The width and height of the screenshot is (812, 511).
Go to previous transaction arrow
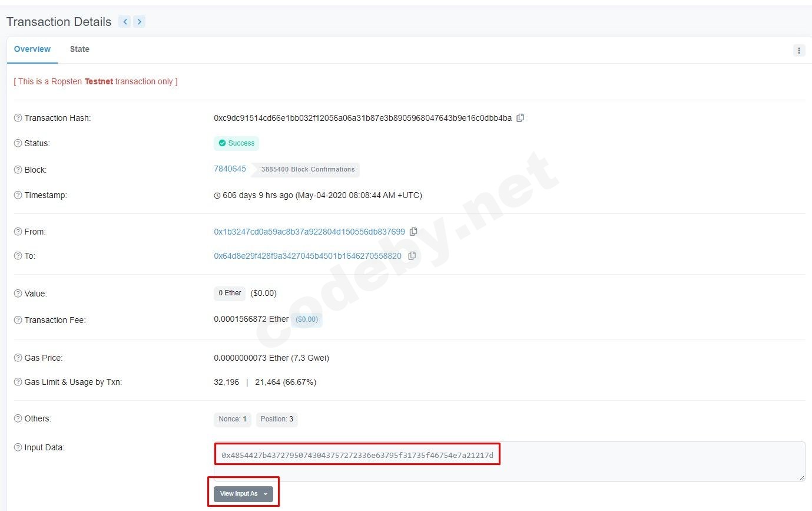(x=125, y=22)
